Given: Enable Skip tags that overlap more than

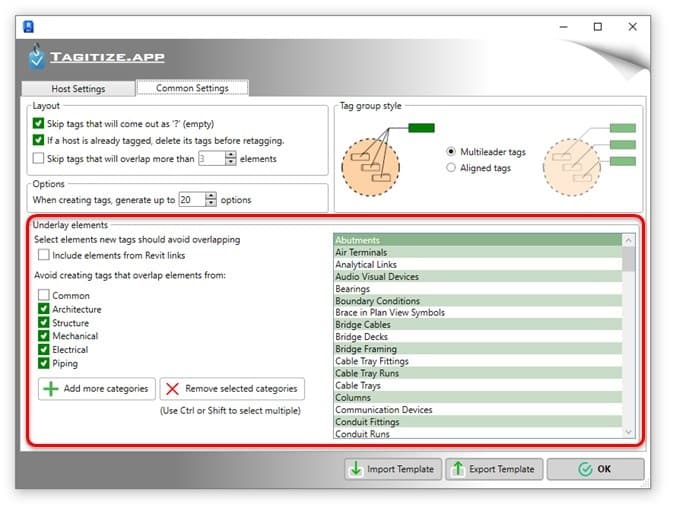Looking at the screenshot, I should (38, 158).
